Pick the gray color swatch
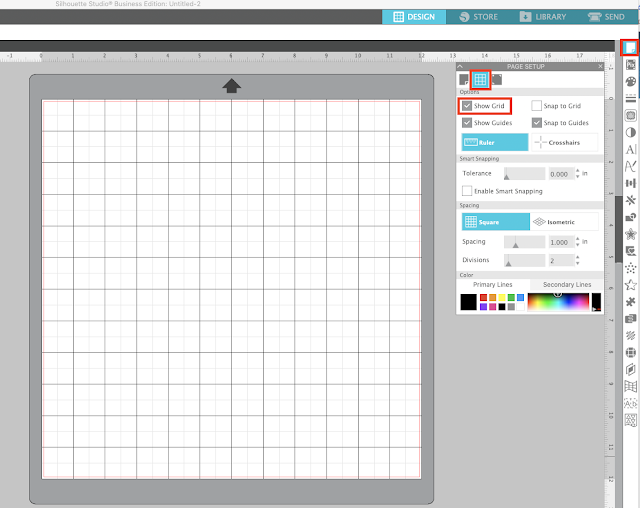Image resolution: width=640 pixels, height=508 pixels. pos(511,307)
